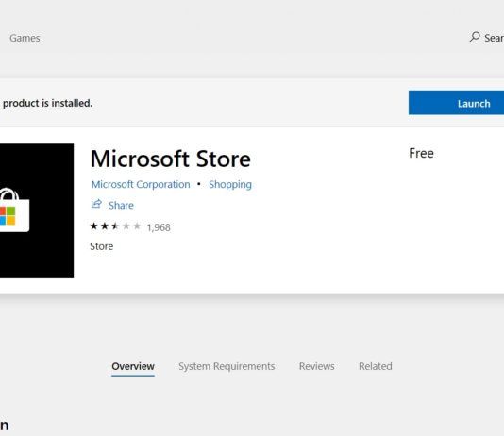
Task: Switch to the Reviews tab
Action: [x=316, y=366]
